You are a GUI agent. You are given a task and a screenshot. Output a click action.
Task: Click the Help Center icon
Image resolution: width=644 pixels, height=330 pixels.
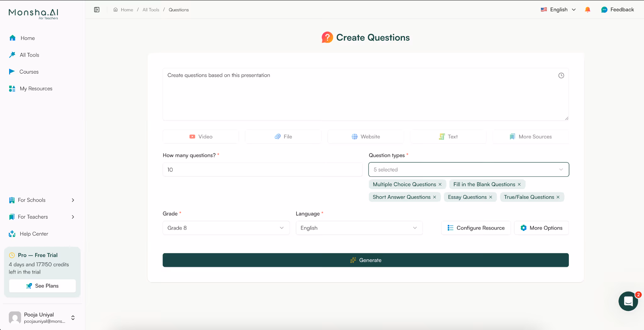(x=12, y=234)
